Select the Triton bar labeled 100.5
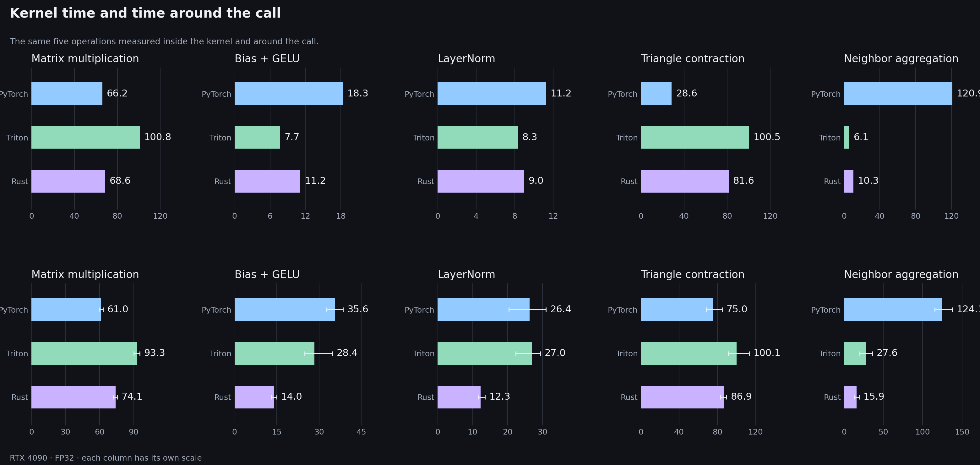This screenshot has height=465, width=980. tap(695, 137)
